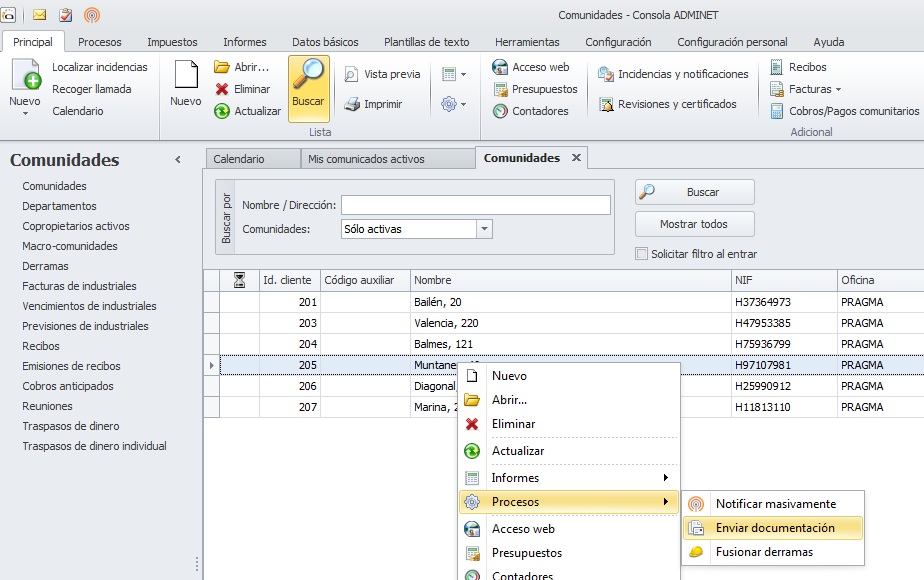Select Enviar documentación from the submenu

click(774, 528)
